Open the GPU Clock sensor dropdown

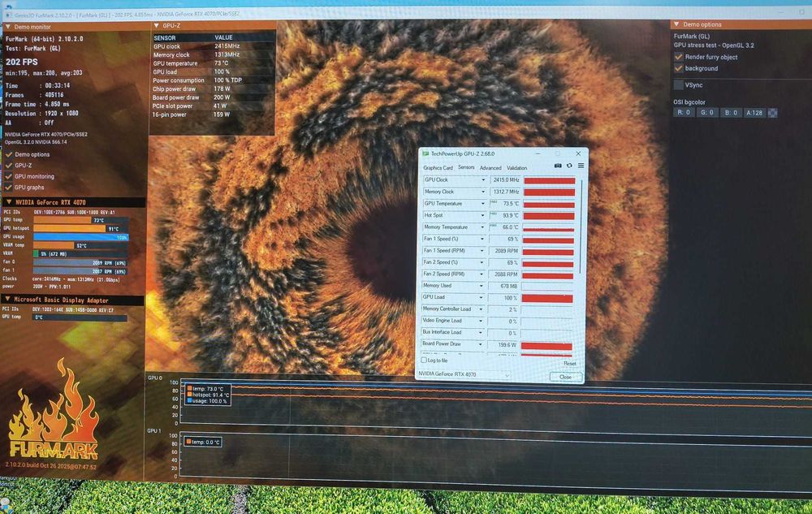coord(483,180)
